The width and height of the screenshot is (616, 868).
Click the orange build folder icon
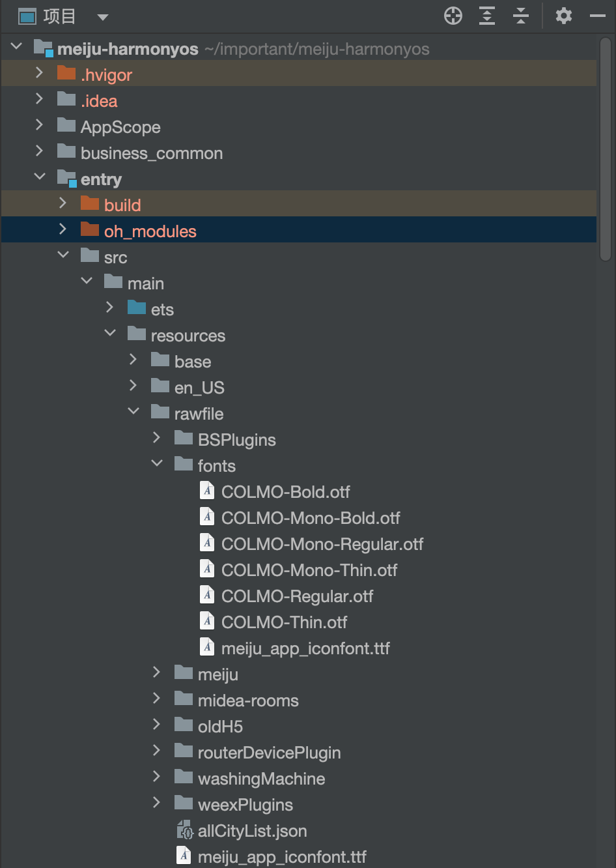(90, 205)
